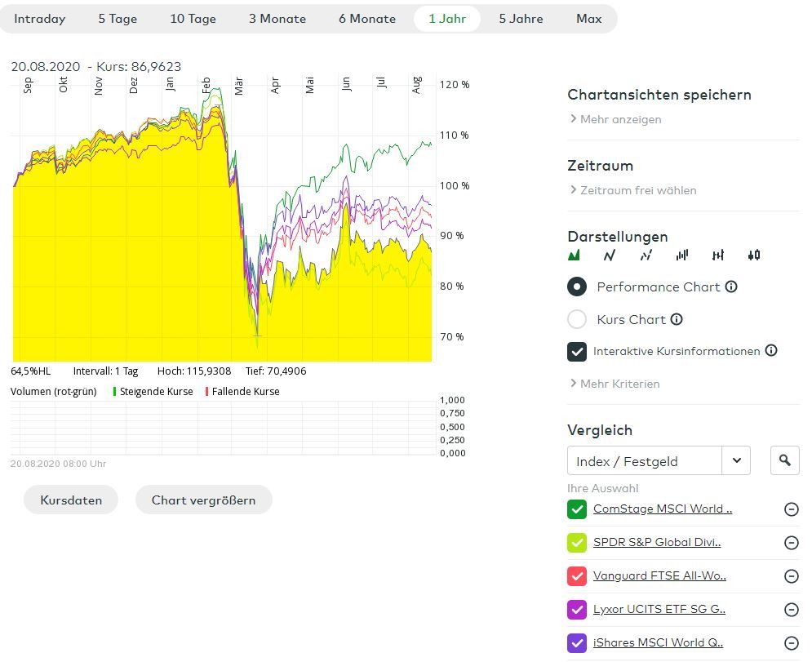Open the Index / Festgeld dropdown
The width and height of the screenshot is (812, 662).
736,461
